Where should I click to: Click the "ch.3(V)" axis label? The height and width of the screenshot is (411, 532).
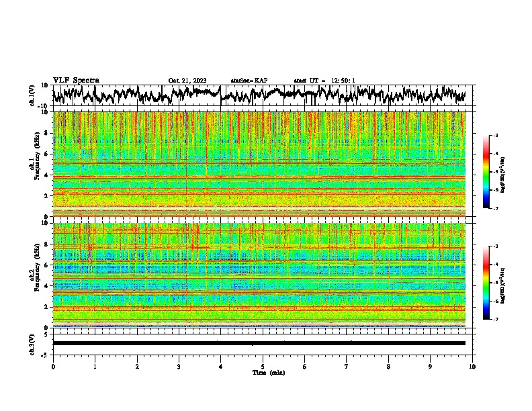coord(32,345)
